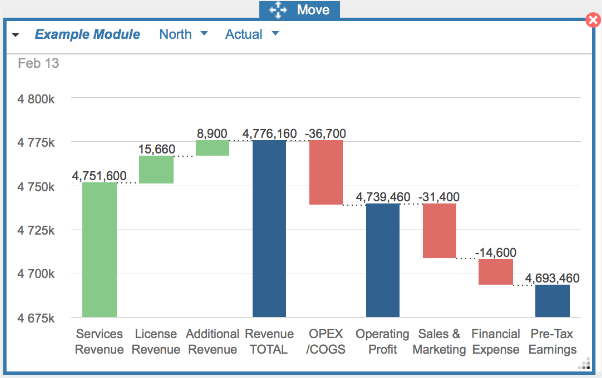This screenshot has height=378, width=602.
Task: Click the -36,700 data label
Action: (326, 134)
